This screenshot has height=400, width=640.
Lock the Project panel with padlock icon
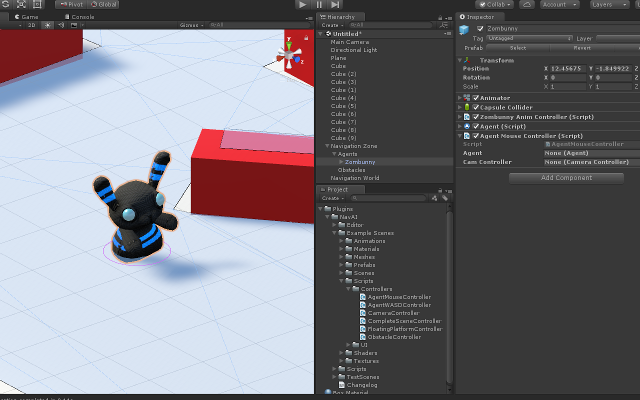point(440,190)
